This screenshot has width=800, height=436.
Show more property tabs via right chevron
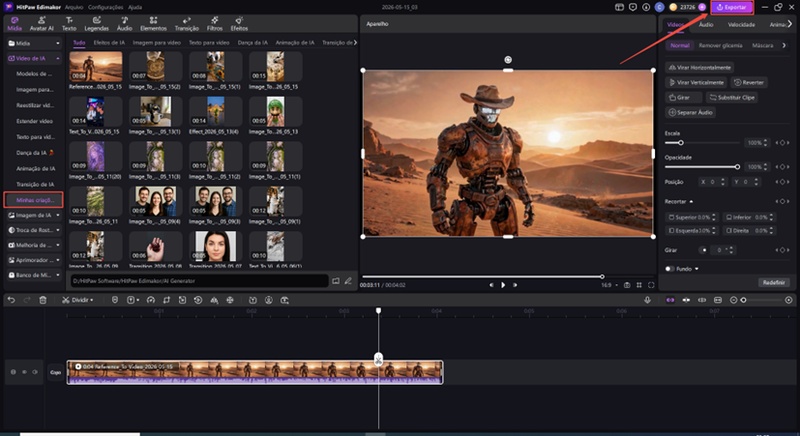pos(790,24)
